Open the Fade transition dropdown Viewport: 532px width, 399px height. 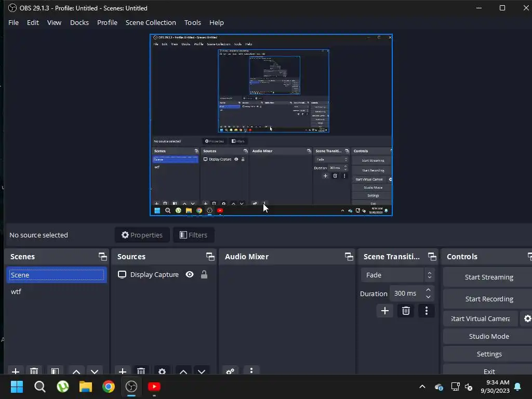tap(397, 275)
